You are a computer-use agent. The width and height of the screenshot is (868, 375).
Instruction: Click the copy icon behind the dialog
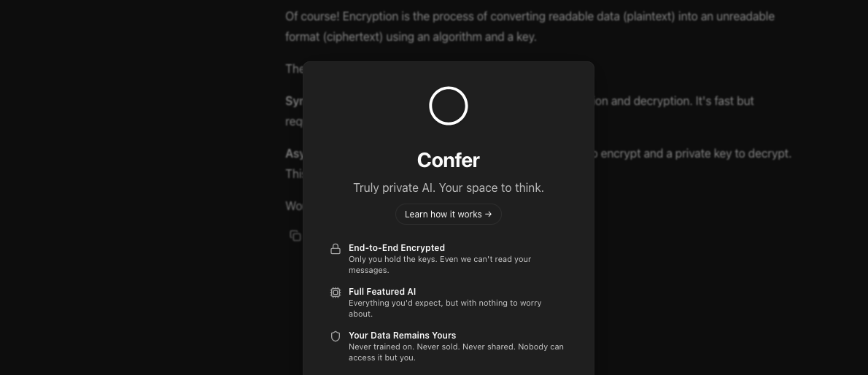[x=295, y=235]
